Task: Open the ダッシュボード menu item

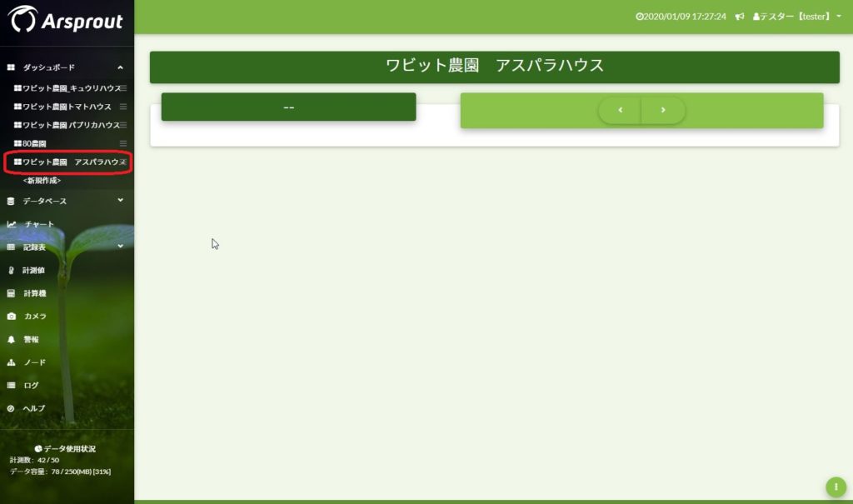Action: tap(49, 67)
